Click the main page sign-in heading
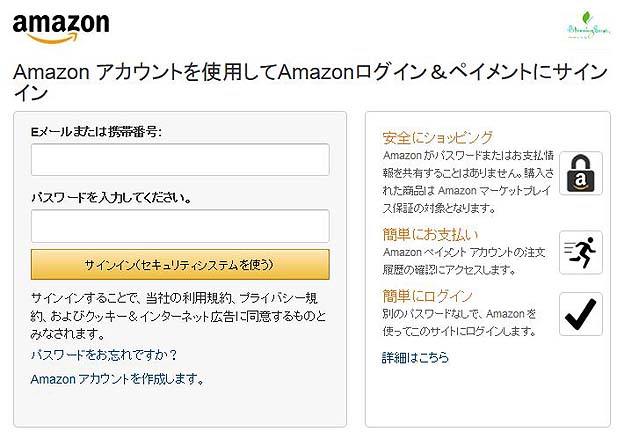This screenshot has height=439, width=617. click(x=310, y=83)
